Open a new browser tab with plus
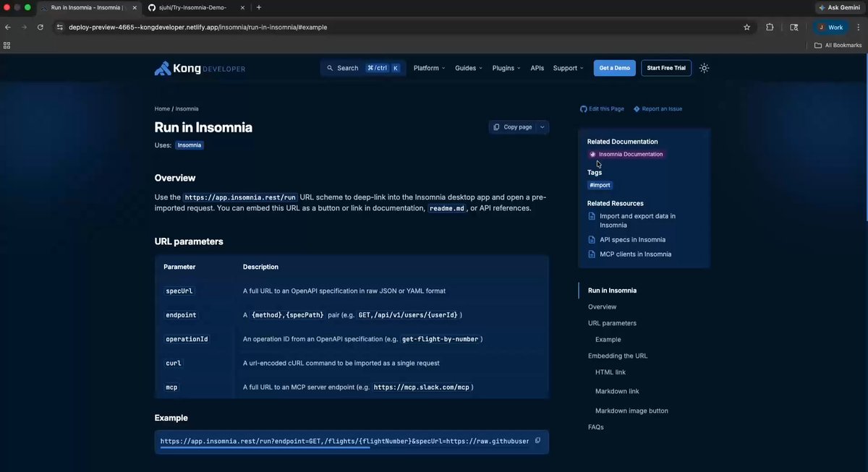The height and width of the screenshot is (472, 868). pos(259,7)
